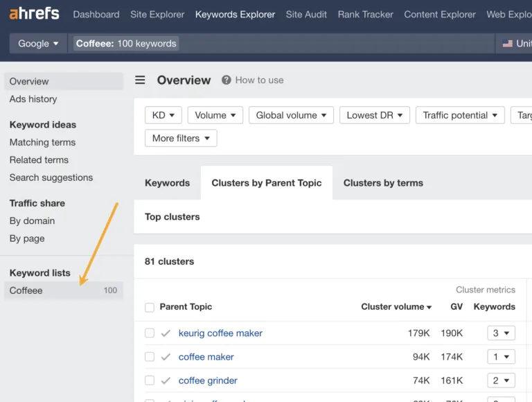532x402 pixels.
Task: Open the coffee grinder cluster link
Action: pos(208,381)
